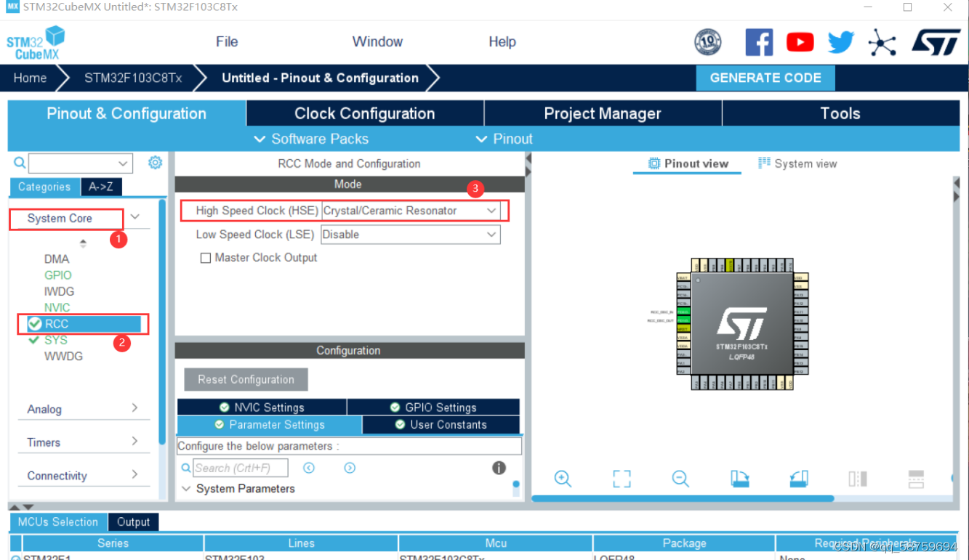Collapse the System Parameters section

[187, 489]
